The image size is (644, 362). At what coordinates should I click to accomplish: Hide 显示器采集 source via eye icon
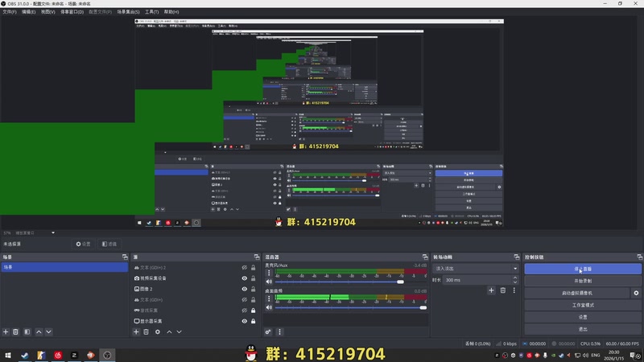245,321
